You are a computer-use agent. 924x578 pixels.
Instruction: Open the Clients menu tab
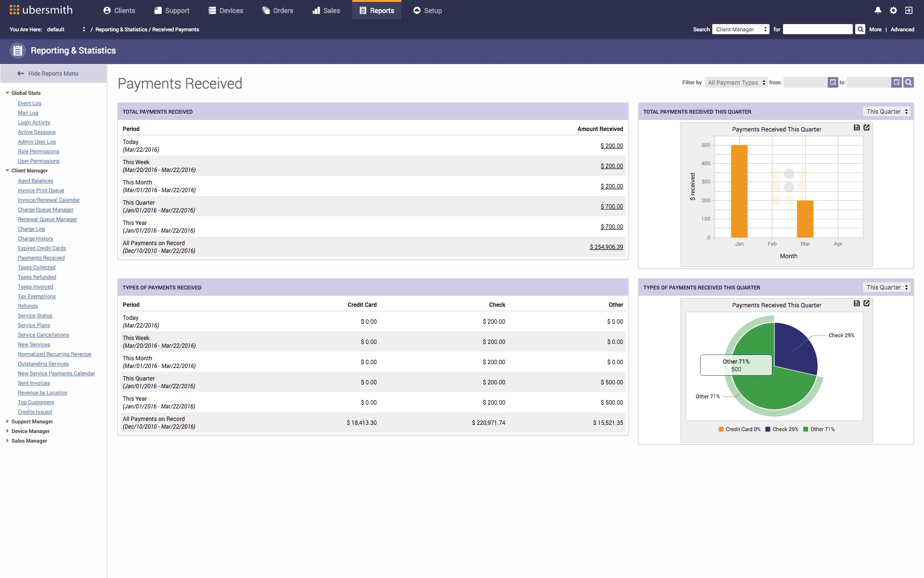(x=119, y=11)
